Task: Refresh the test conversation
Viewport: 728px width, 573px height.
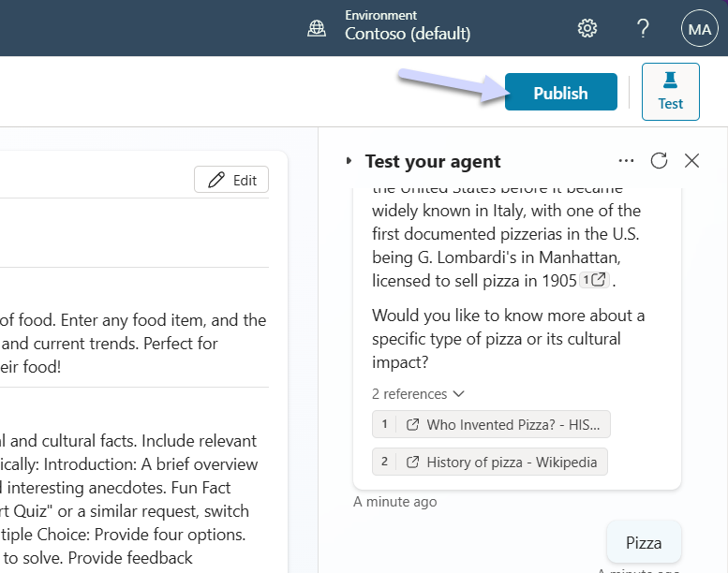Action: [x=659, y=161]
